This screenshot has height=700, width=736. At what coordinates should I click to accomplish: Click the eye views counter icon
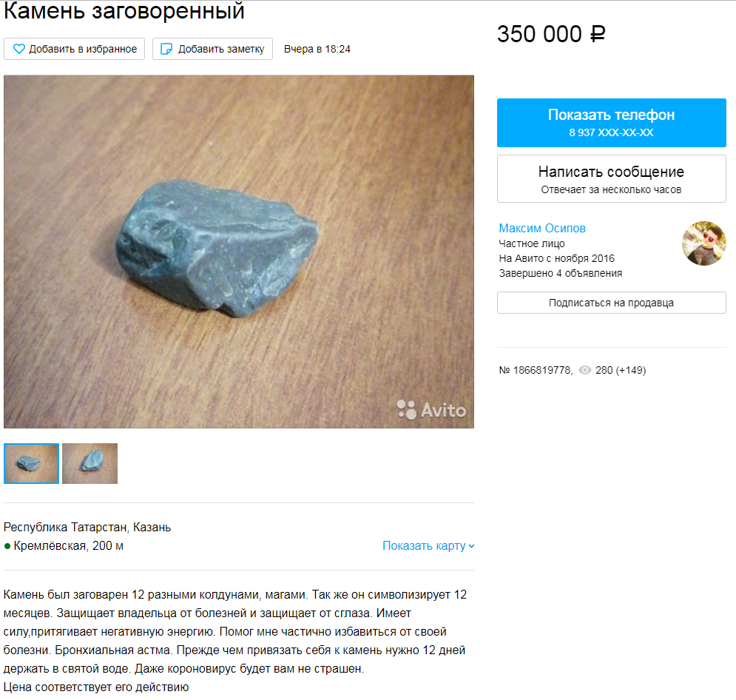coord(584,370)
